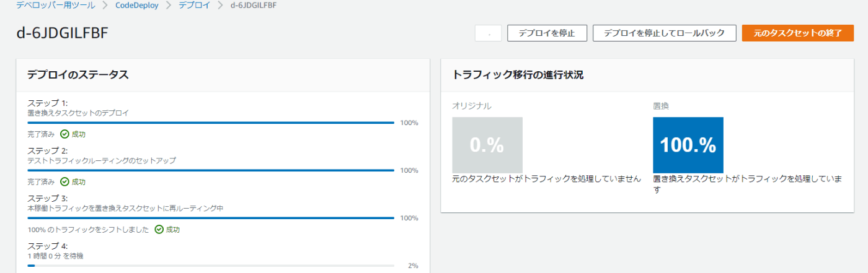This screenshot has height=273, width=868.
Task: Click the ステップ 3 progress bar
Action: click(x=211, y=218)
